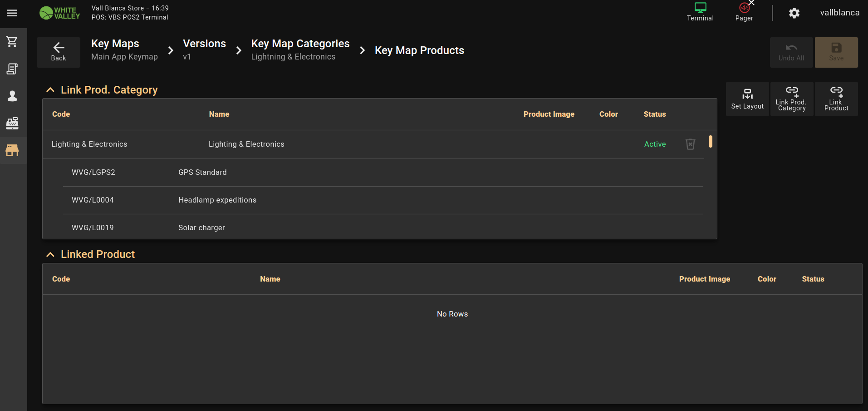Viewport: 868px width, 411px height.
Task: Open the cash register sidebar icon
Action: (12, 123)
